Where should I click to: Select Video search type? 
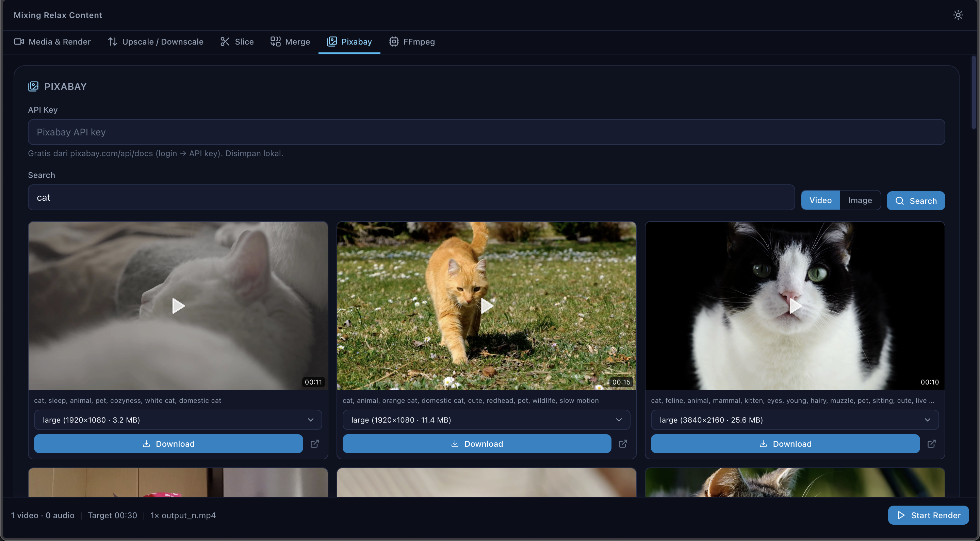[821, 200]
